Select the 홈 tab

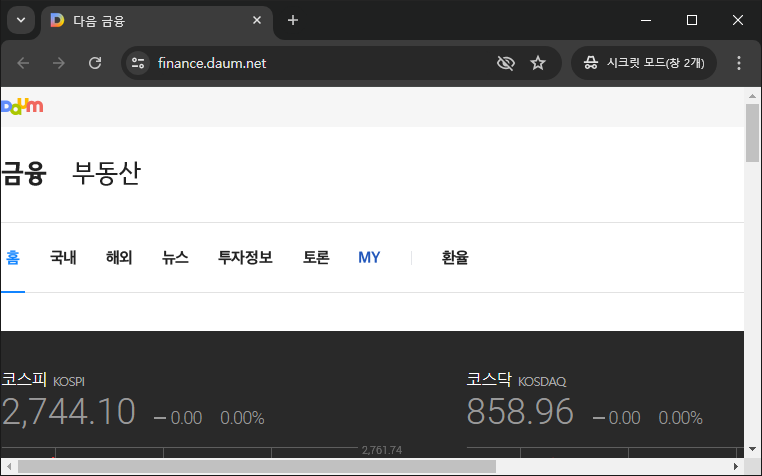(13, 257)
